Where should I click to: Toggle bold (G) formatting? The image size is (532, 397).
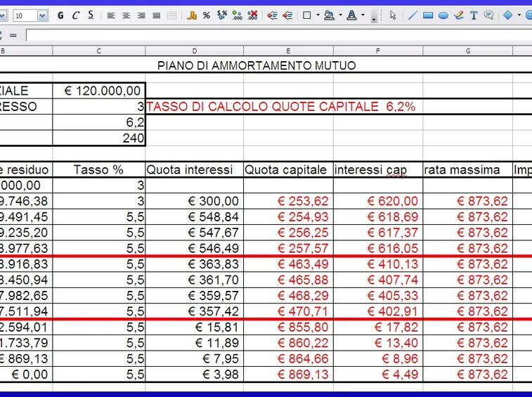[60, 15]
